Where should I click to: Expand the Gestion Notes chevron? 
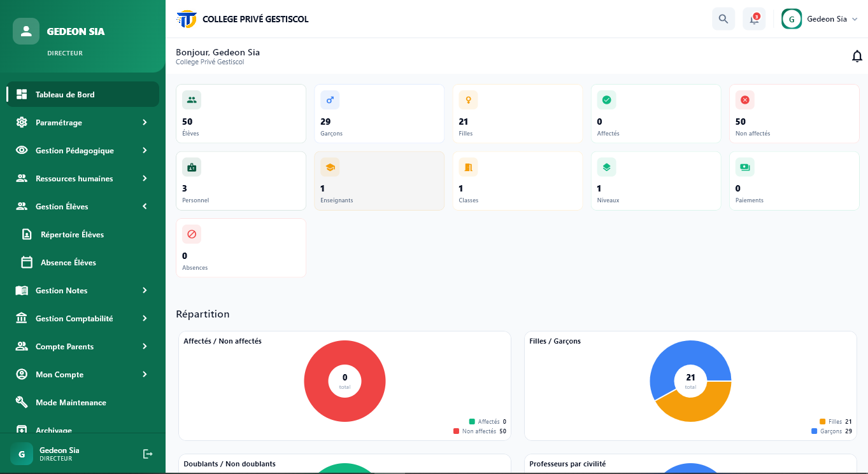click(145, 290)
